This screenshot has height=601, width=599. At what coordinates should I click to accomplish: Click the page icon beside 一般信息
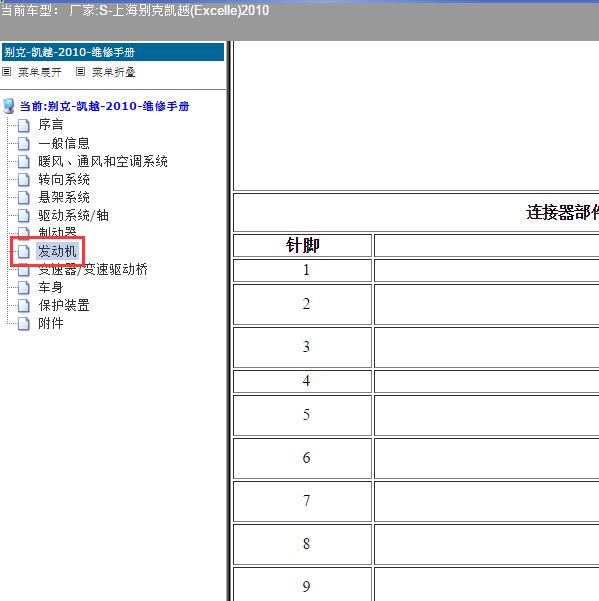(24, 143)
